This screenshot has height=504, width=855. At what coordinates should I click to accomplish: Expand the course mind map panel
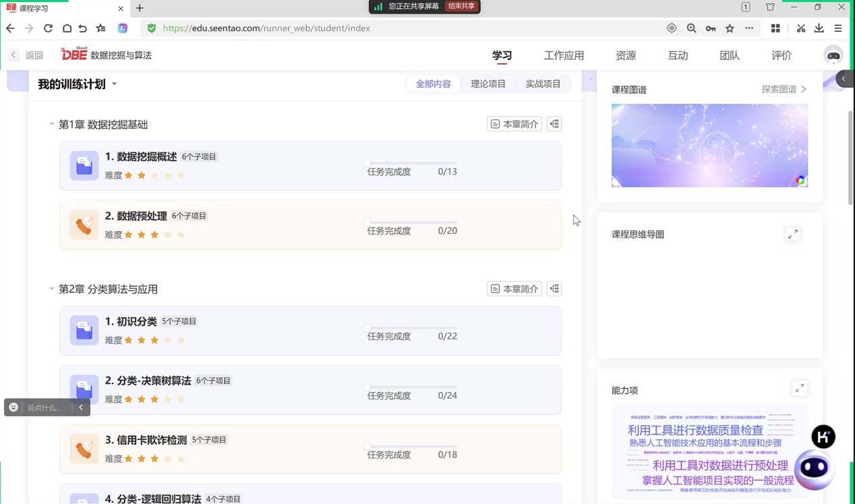pyautogui.click(x=792, y=234)
